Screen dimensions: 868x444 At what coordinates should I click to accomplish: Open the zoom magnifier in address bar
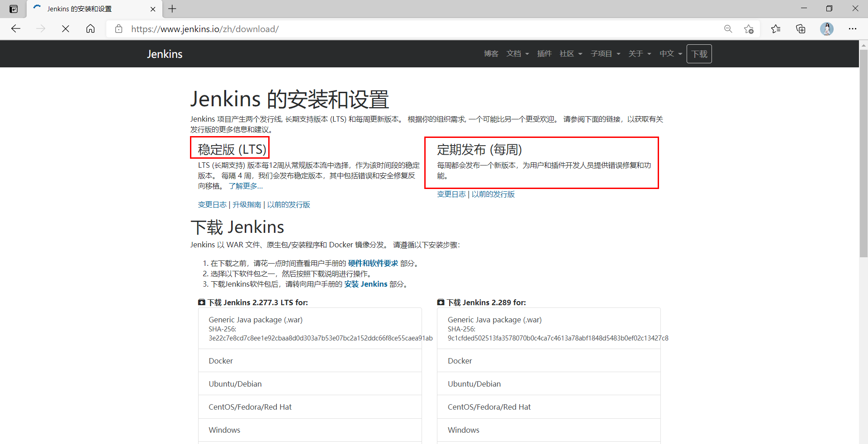click(728, 29)
